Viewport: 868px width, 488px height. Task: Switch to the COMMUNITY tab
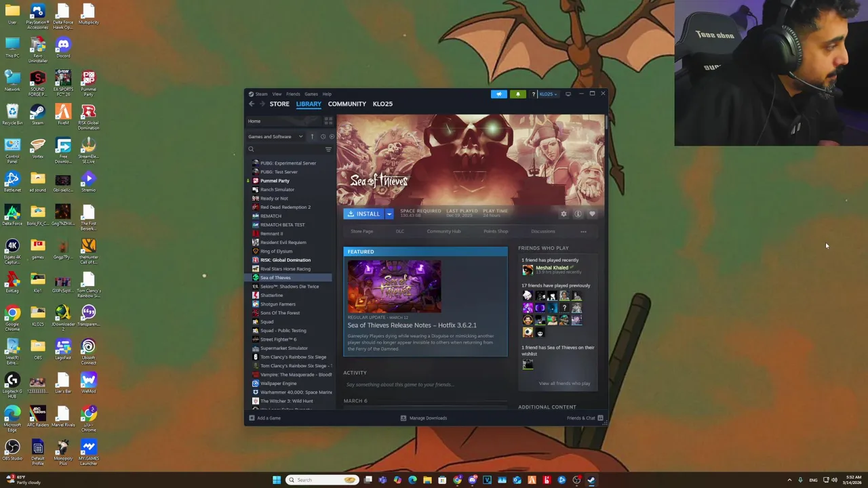(347, 104)
